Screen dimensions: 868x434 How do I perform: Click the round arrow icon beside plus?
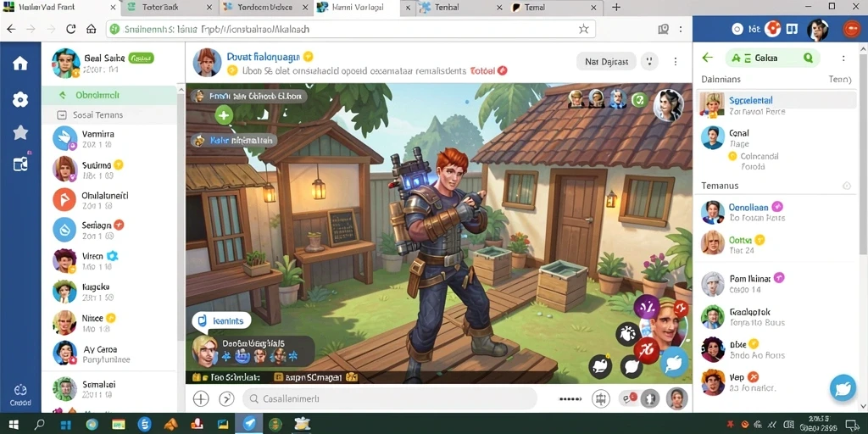[227, 398]
